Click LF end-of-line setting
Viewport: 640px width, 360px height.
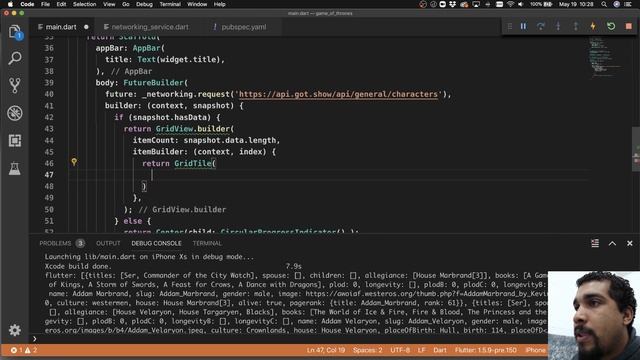coord(422,350)
